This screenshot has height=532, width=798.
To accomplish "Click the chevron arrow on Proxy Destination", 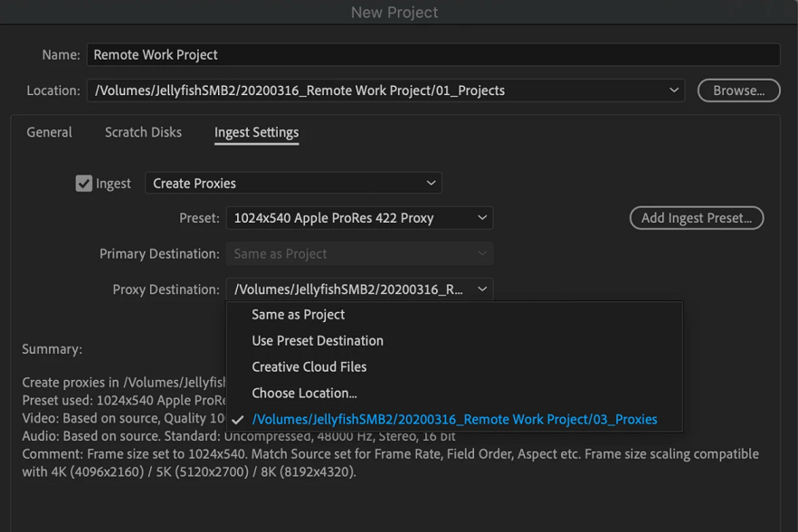I will pos(482,290).
